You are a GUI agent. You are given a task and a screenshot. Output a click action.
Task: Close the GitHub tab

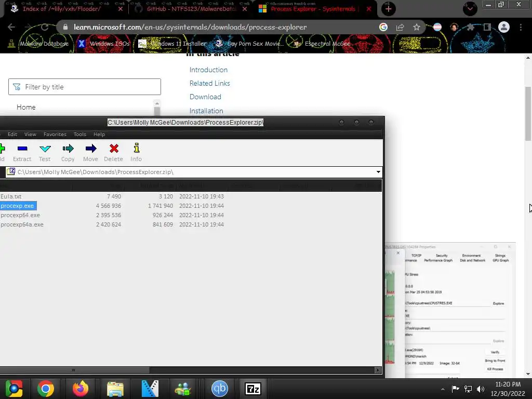click(245, 9)
